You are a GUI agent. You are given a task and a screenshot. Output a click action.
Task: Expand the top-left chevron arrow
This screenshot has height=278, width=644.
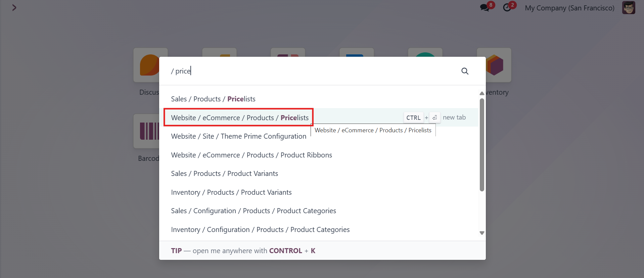[14, 7]
